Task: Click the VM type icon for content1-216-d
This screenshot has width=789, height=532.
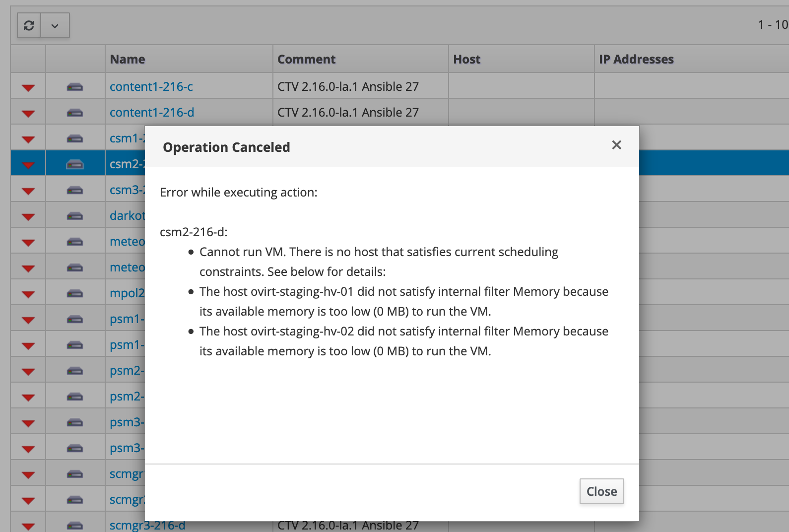Action: coord(75,113)
